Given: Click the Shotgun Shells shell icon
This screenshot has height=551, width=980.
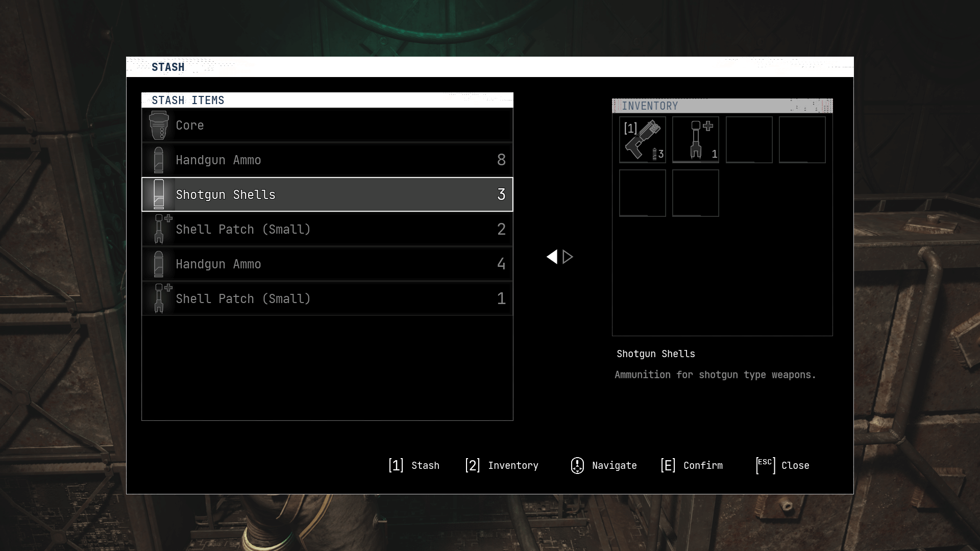Looking at the screenshot, I should (159, 194).
